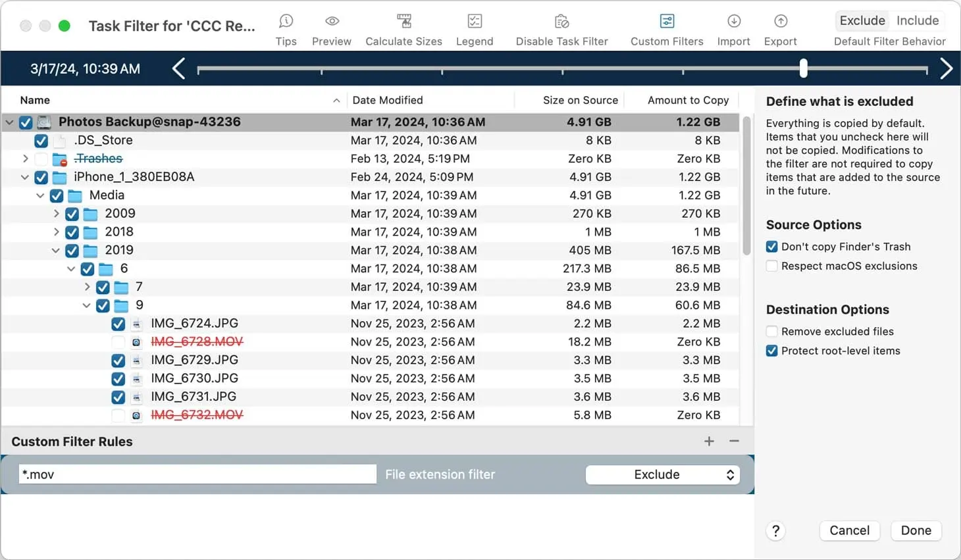Viewport: 961px width, 560px height.
Task: Open the Legend toolbar icon
Action: tap(474, 22)
